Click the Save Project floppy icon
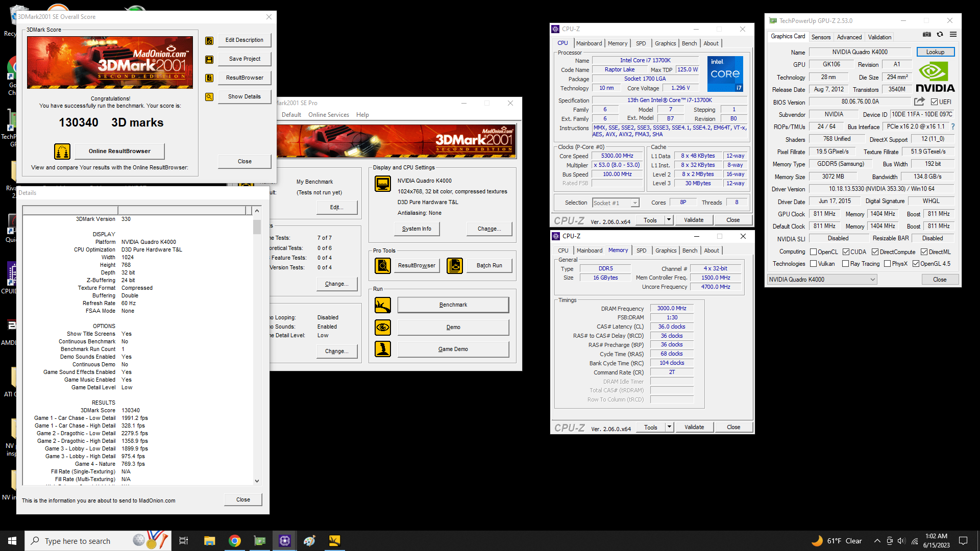The height and width of the screenshot is (551, 980). 209,60
